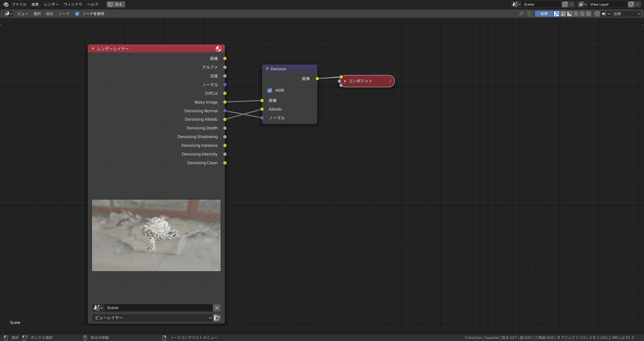Open the ノード header menu

[63, 13]
